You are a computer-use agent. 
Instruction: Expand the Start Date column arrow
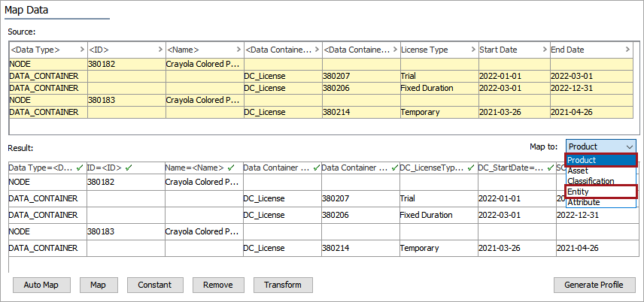(545, 50)
